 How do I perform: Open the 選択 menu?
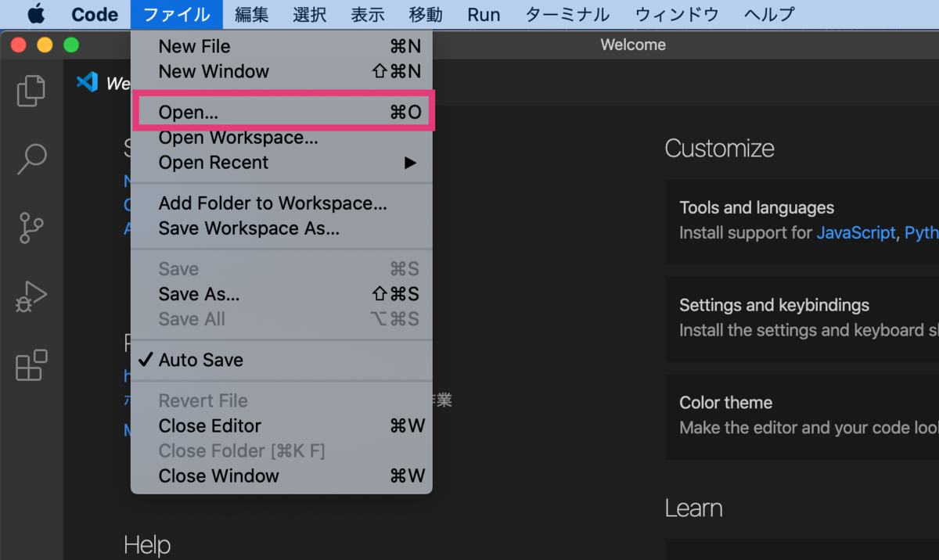tap(310, 14)
